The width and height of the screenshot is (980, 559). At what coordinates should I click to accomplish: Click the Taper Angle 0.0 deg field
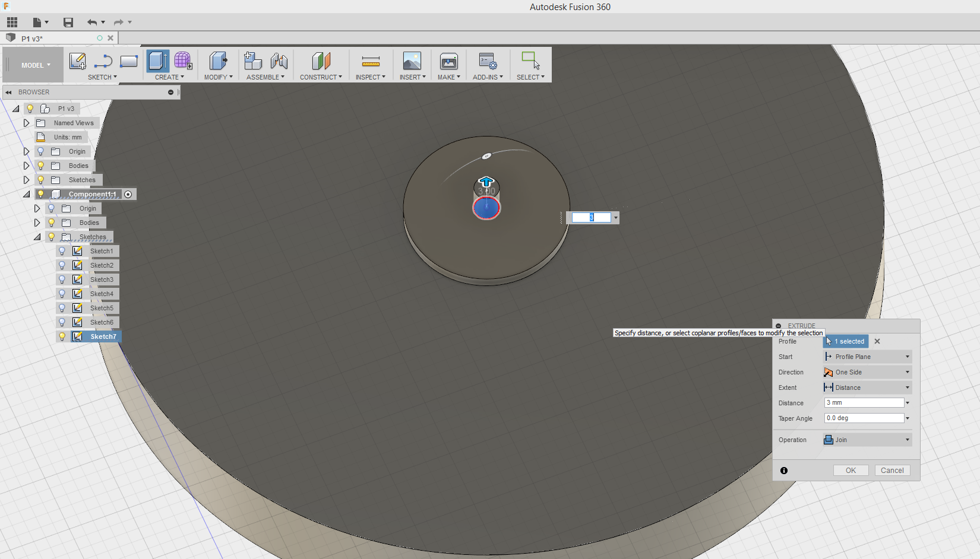pyautogui.click(x=864, y=418)
